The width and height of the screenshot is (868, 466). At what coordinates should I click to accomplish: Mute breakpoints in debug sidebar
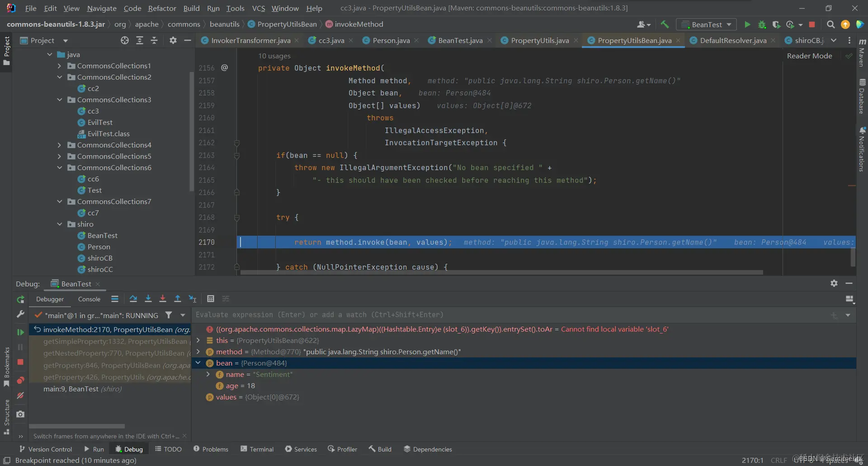coord(20,395)
